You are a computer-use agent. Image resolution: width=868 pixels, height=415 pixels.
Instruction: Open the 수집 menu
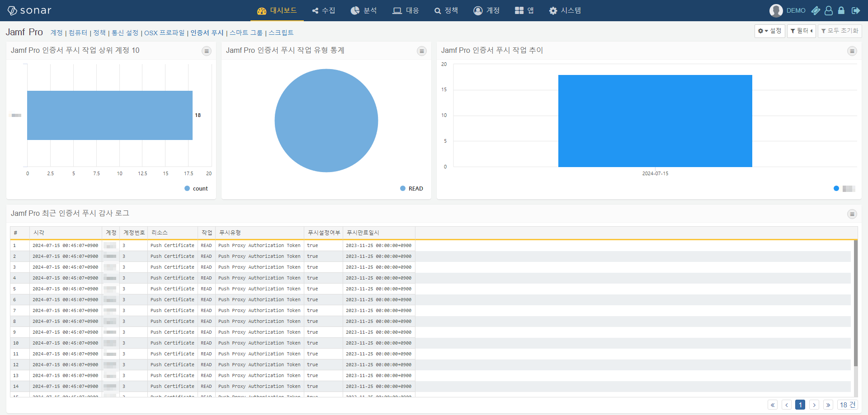324,10
